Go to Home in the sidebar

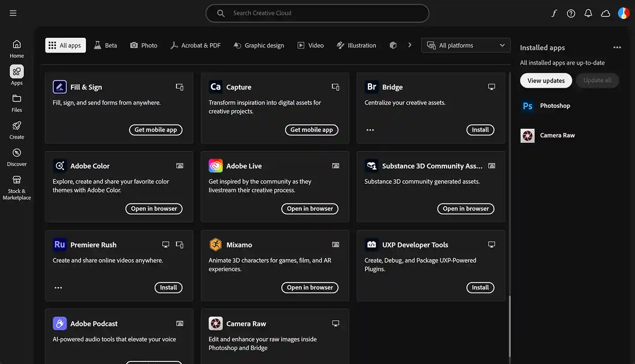(x=17, y=48)
